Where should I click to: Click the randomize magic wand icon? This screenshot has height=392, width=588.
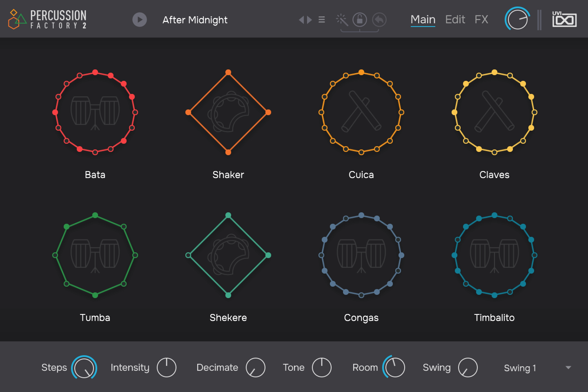click(x=342, y=20)
